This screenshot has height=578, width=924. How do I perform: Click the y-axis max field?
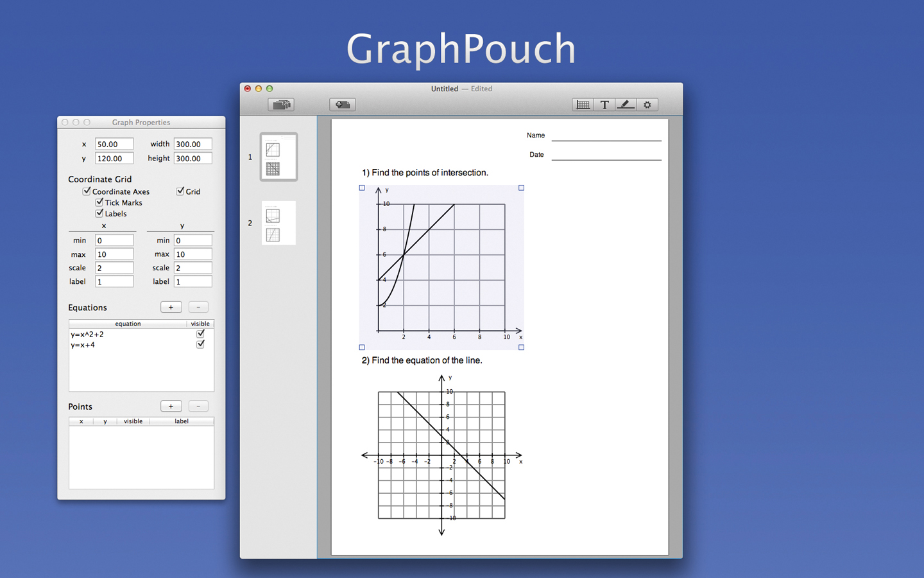(193, 254)
